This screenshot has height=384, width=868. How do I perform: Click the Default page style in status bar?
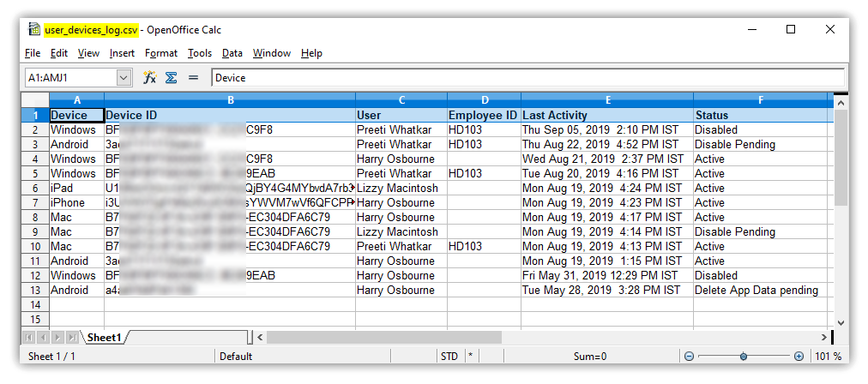(302, 357)
